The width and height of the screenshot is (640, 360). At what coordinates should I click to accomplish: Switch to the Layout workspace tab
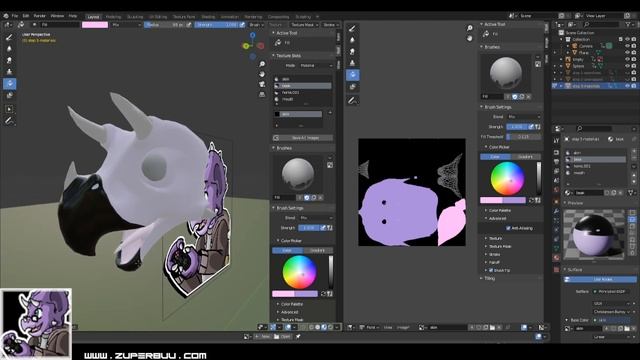tap(93, 17)
